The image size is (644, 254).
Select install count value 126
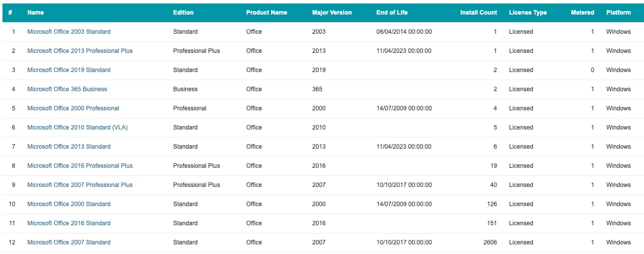click(x=492, y=204)
